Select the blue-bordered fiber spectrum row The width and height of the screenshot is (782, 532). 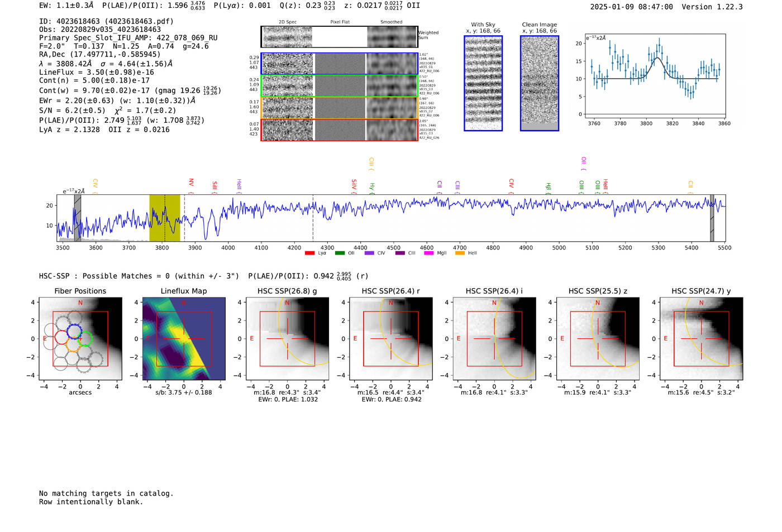click(339, 64)
